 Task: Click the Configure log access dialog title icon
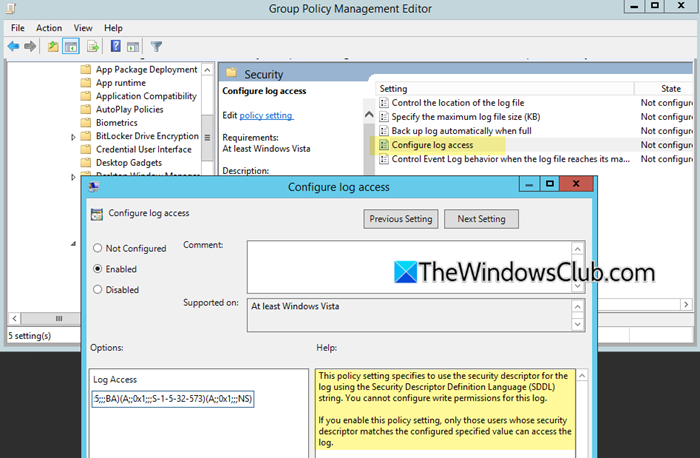tap(94, 187)
